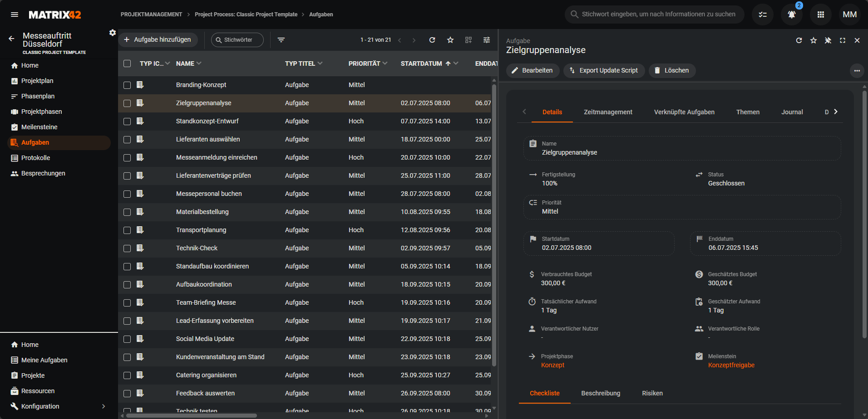868x419 pixels.
Task: Switch task list to tile view
Action: click(x=469, y=40)
